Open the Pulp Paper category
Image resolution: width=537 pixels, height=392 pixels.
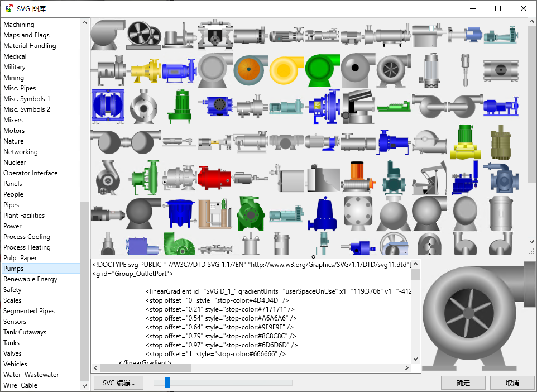20,259
